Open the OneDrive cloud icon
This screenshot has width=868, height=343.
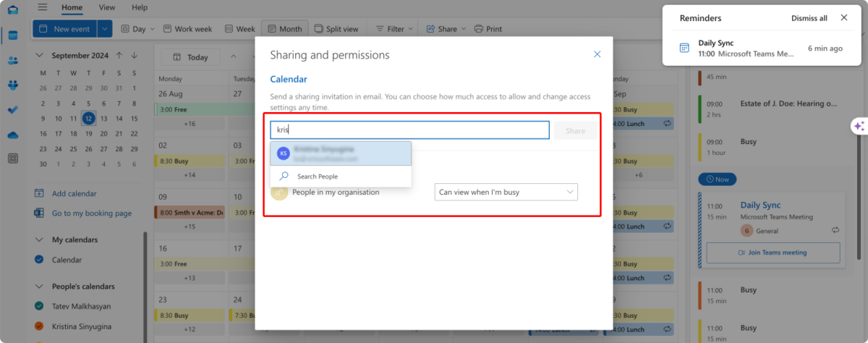point(13,135)
